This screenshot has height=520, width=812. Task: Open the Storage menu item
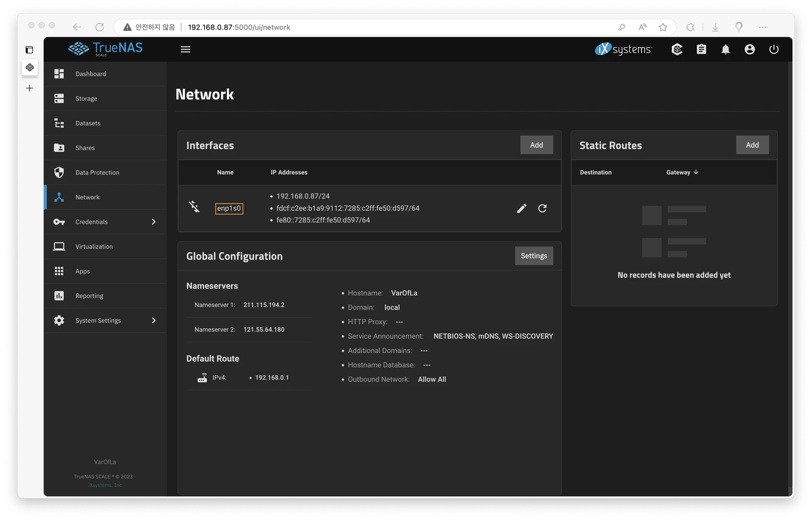coord(86,99)
